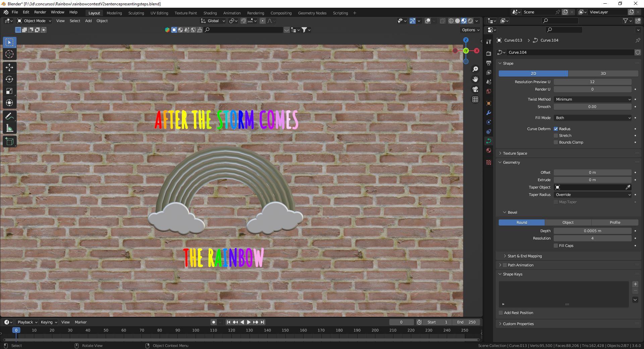Switch viewport to wireframe shading
Screen dimensions: 644x349
tap(451, 21)
